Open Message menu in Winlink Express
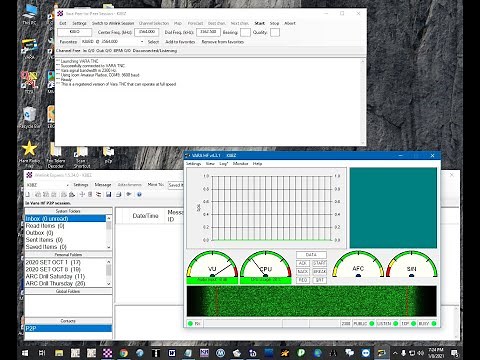 (103, 185)
